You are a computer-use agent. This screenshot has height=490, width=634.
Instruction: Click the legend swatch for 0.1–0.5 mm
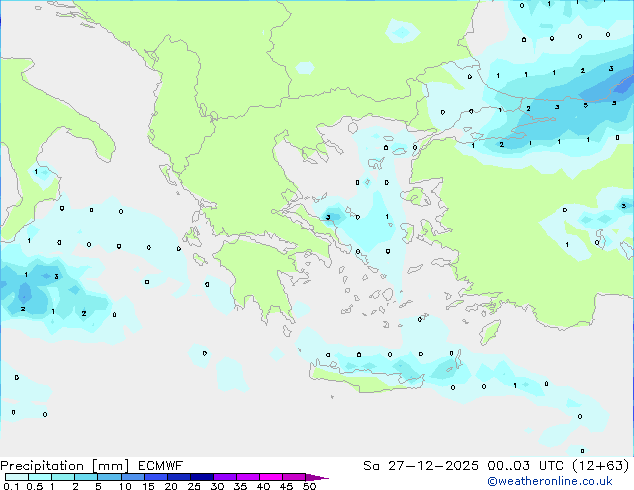17,477
